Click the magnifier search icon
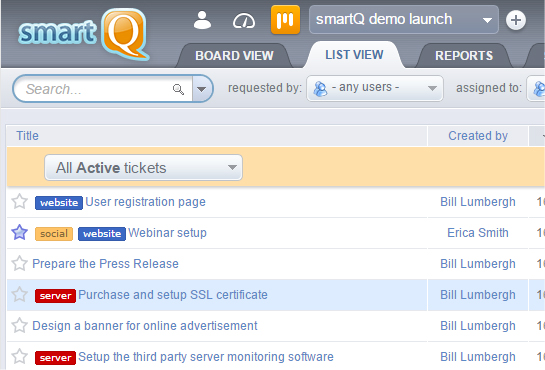Screen dimensions: 545x370 tap(178, 89)
